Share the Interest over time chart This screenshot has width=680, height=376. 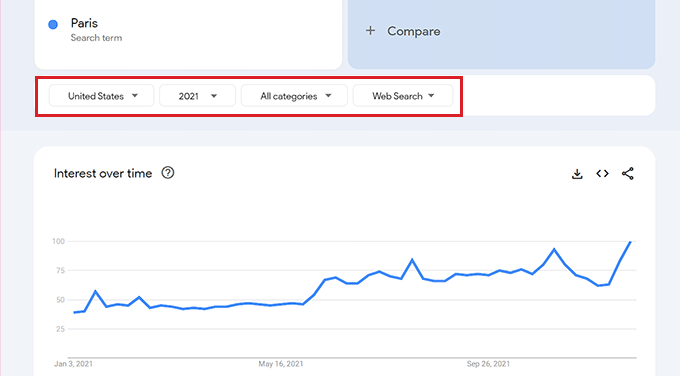pyautogui.click(x=628, y=173)
